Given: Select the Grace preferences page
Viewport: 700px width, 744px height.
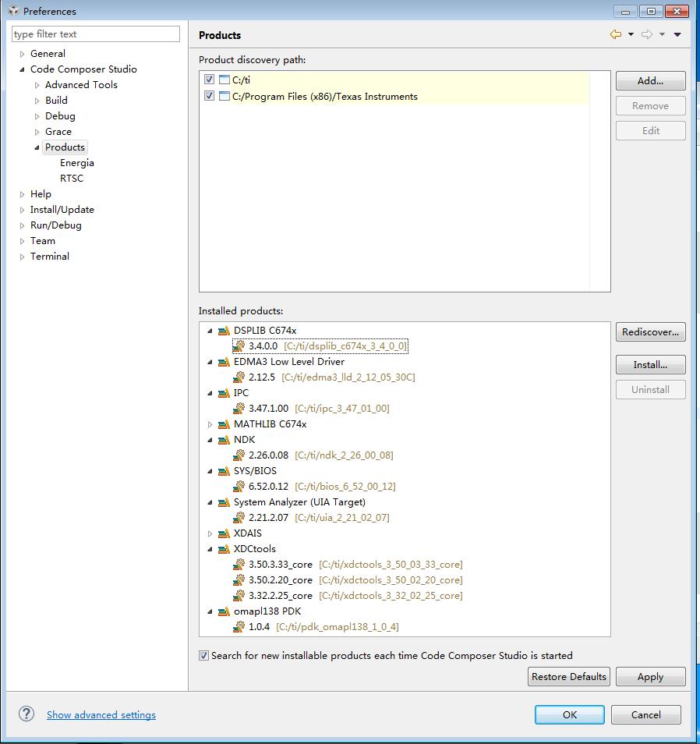Looking at the screenshot, I should [58, 132].
